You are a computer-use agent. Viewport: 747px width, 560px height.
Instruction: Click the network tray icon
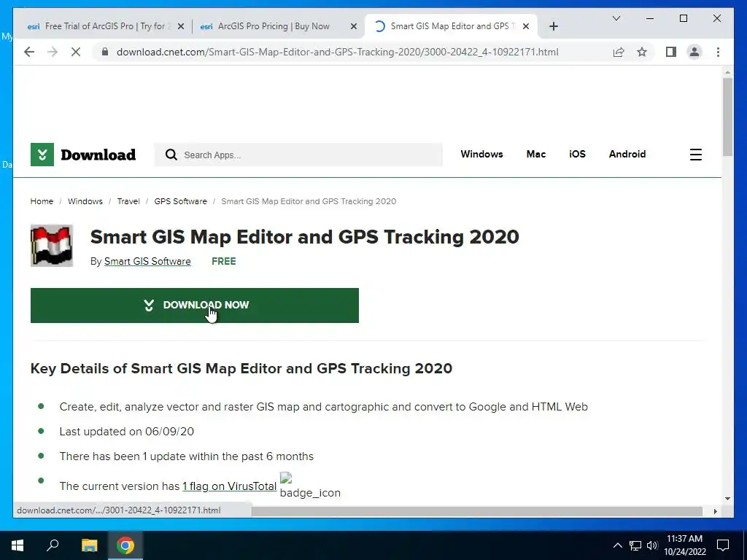click(635, 545)
